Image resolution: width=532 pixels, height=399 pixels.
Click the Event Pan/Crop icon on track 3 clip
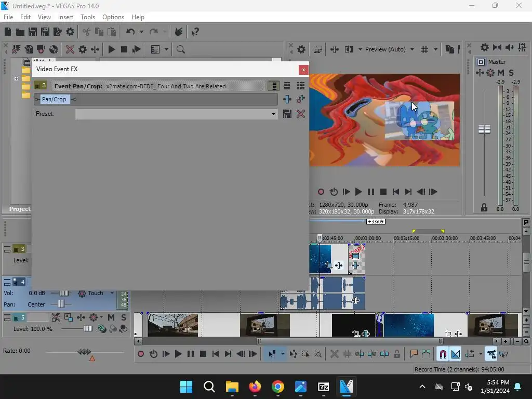tap(328, 265)
